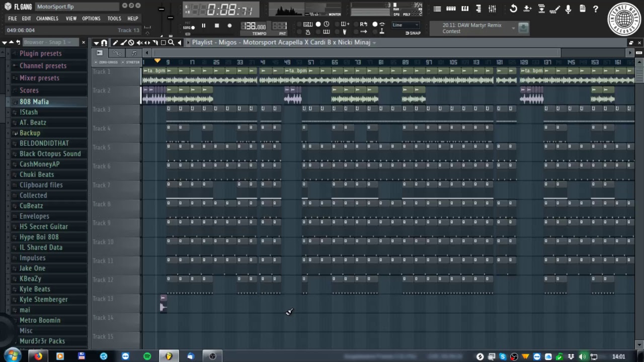Viewport: 644px width, 362px height.
Task: Click the tempo 138.000 display
Action: (x=254, y=26)
